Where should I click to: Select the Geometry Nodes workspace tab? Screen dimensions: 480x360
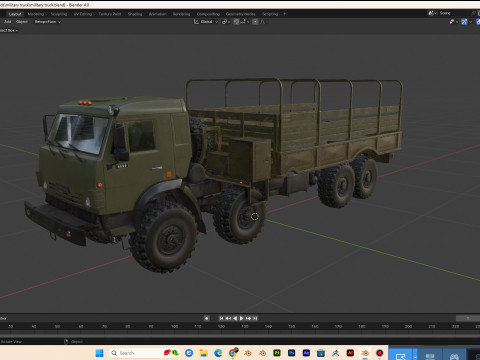(x=241, y=14)
